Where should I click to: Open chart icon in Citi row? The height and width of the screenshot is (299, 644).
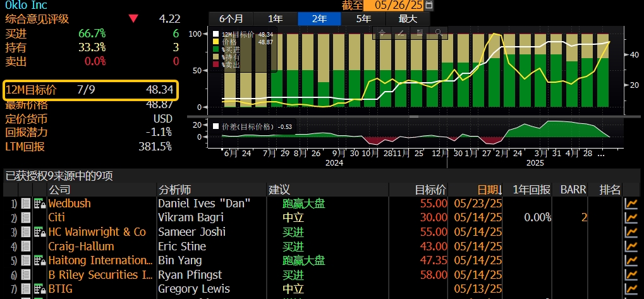[x=631, y=217]
